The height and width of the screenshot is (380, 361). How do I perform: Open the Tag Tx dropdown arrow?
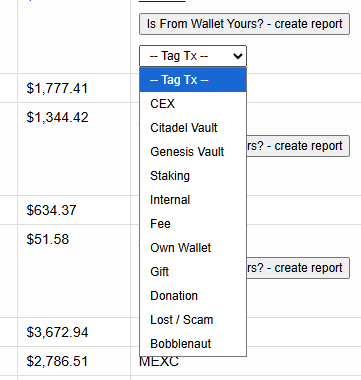click(238, 56)
